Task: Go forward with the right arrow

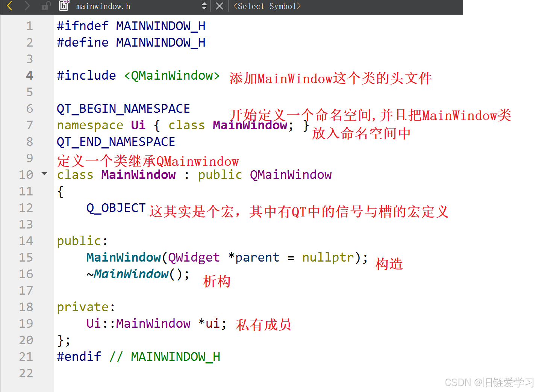Action: 27,6
